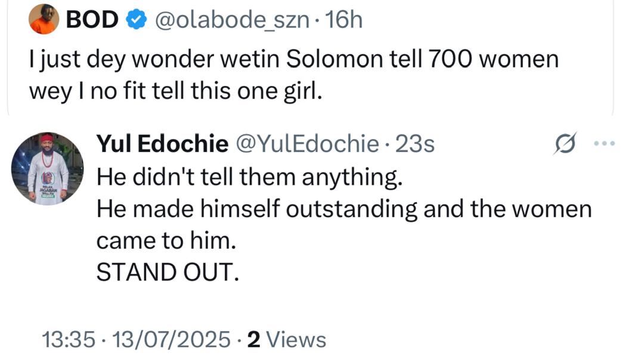Click the BOD display name
This screenshot has height=359, width=644.
pos(92,20)
